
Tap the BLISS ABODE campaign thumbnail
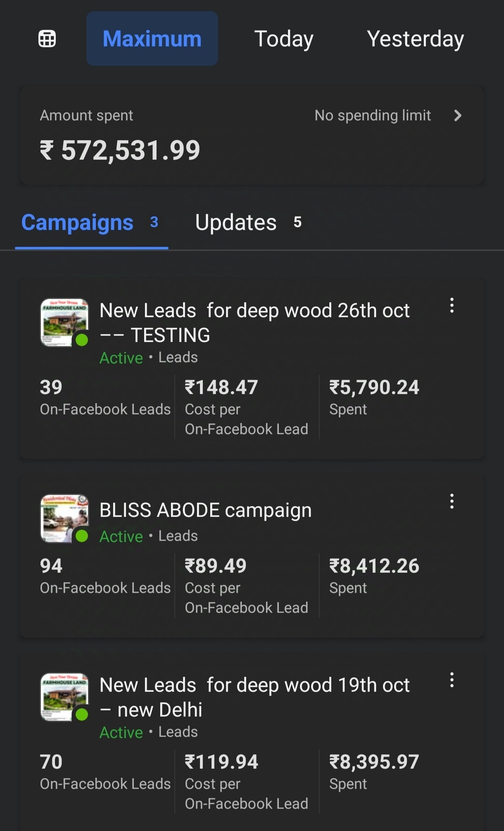click(64, 518)
